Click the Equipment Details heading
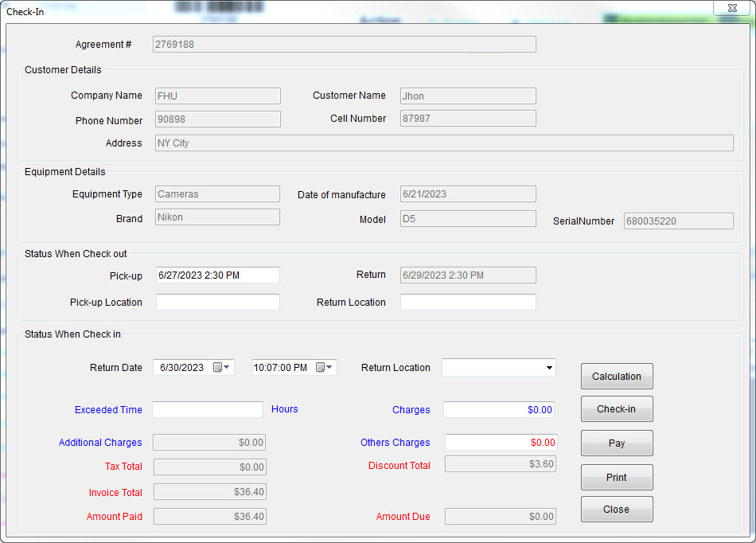756x543 pixels. (x=65, y=172)
